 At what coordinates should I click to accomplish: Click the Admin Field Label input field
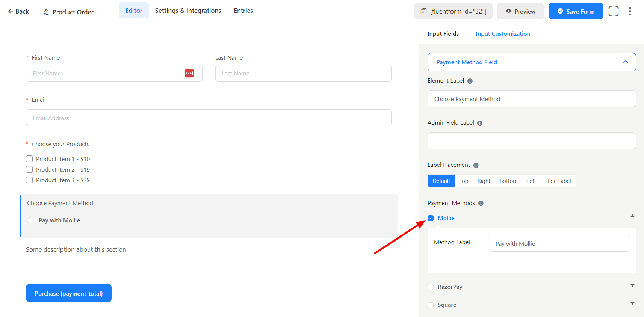pos(531,140)
